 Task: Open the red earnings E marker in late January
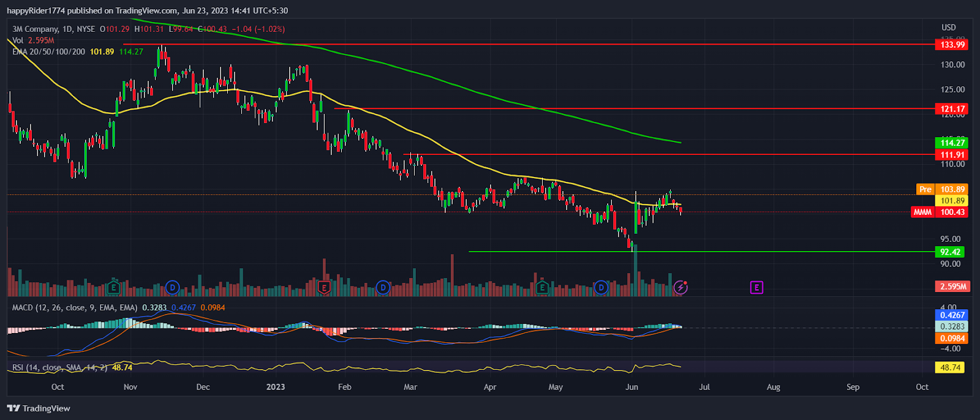(x=324, y=287)
